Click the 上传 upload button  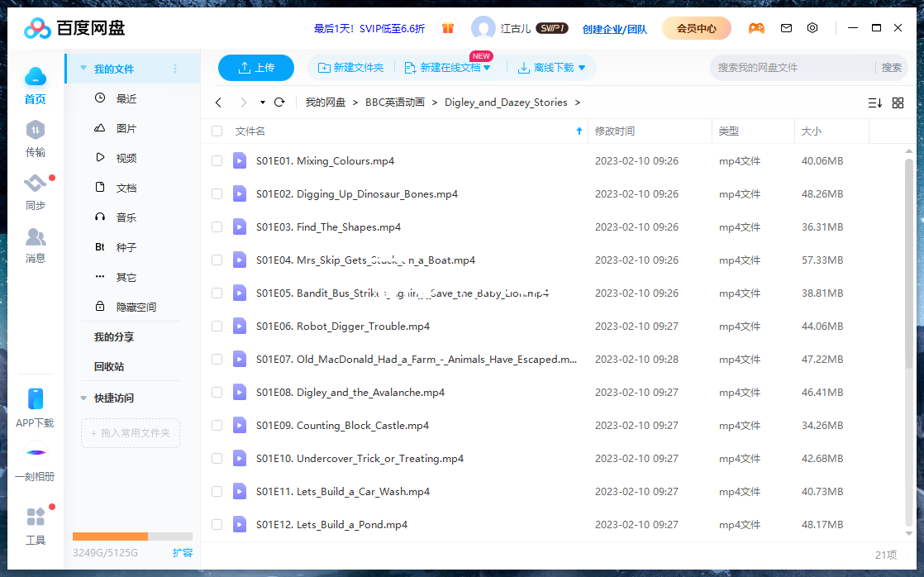(x=255, y=68)
